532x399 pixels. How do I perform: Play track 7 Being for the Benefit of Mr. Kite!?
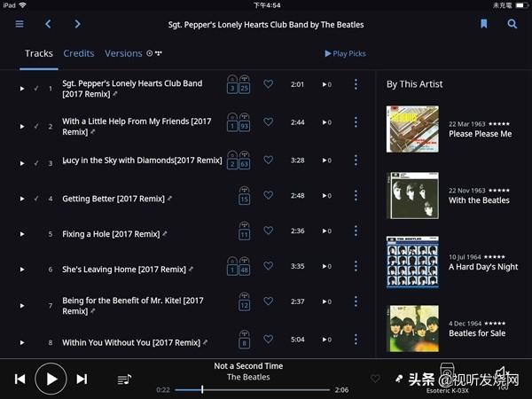tap(22, 306)
